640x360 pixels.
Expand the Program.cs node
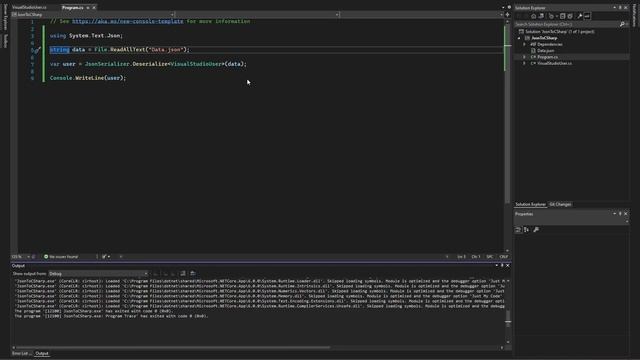pos(524,57)
